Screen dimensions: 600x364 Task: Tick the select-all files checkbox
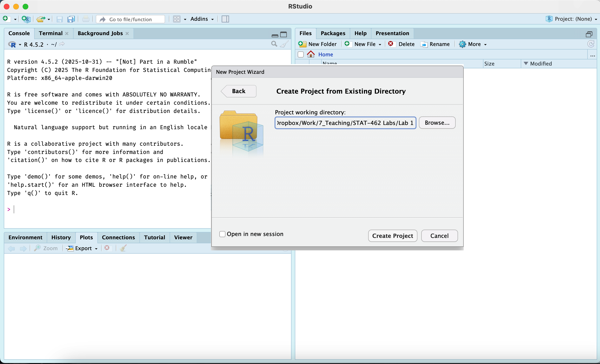(x=301, y=54)
